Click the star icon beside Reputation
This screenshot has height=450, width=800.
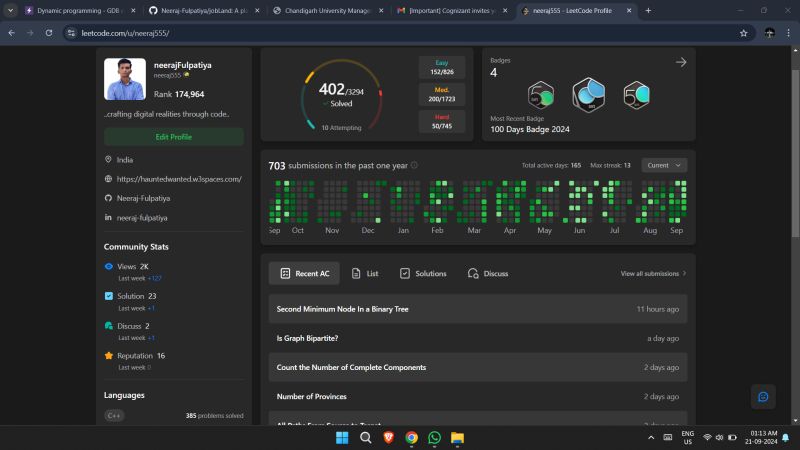coord(109,356)
